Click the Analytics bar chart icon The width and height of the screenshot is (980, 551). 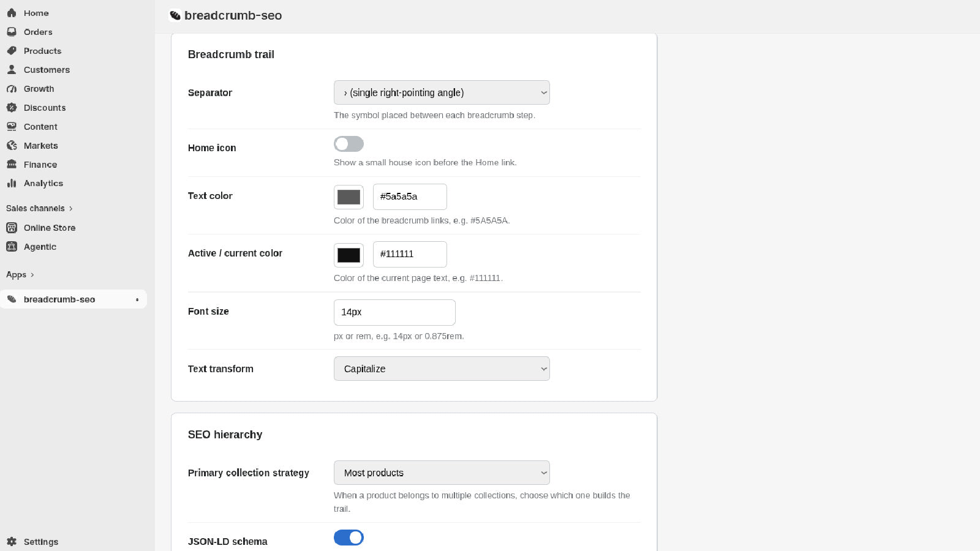pos(12,183)
